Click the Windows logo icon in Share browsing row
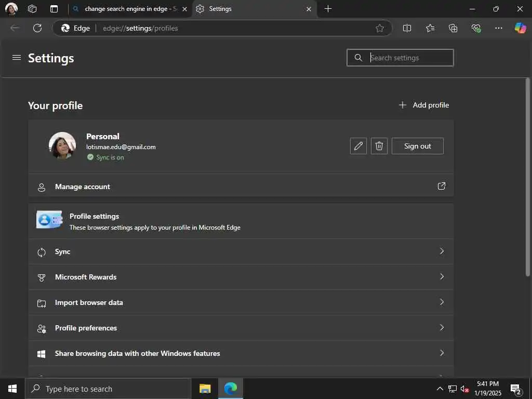532x399 pixels. 42,354
